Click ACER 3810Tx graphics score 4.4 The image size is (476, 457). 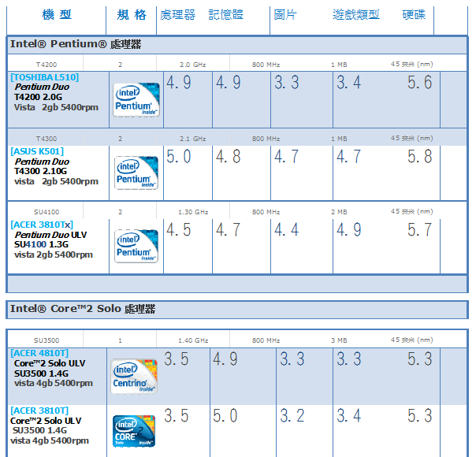coord(287,229)
